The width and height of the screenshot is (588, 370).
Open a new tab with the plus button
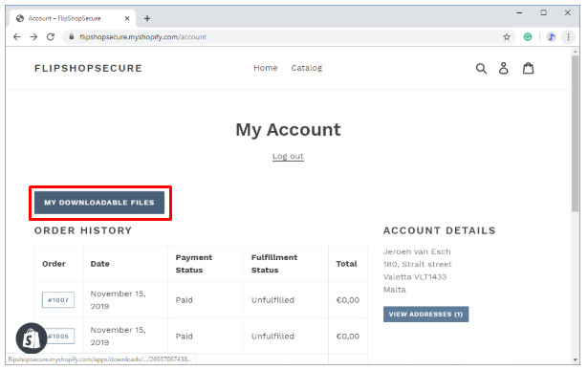[147, 18]
